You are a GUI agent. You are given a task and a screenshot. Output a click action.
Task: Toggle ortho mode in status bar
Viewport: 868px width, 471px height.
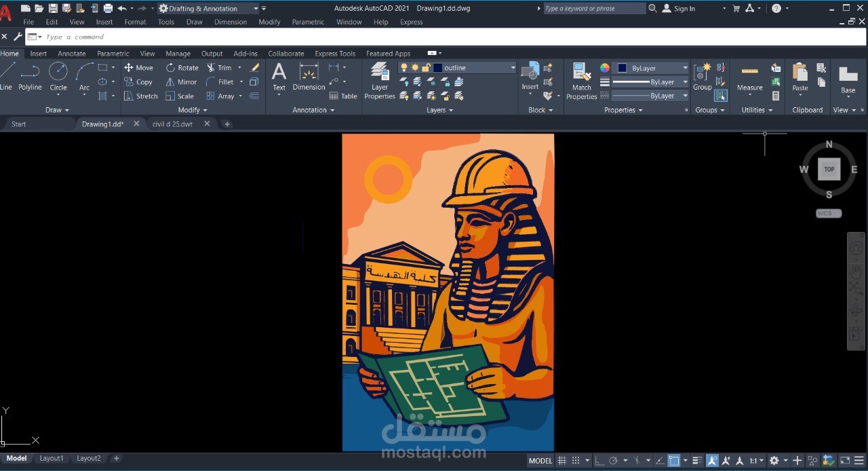click(x=599, y=461)
